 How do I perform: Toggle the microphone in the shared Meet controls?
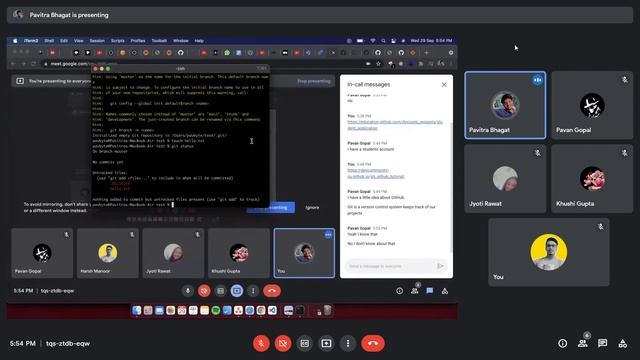(188, 291)
